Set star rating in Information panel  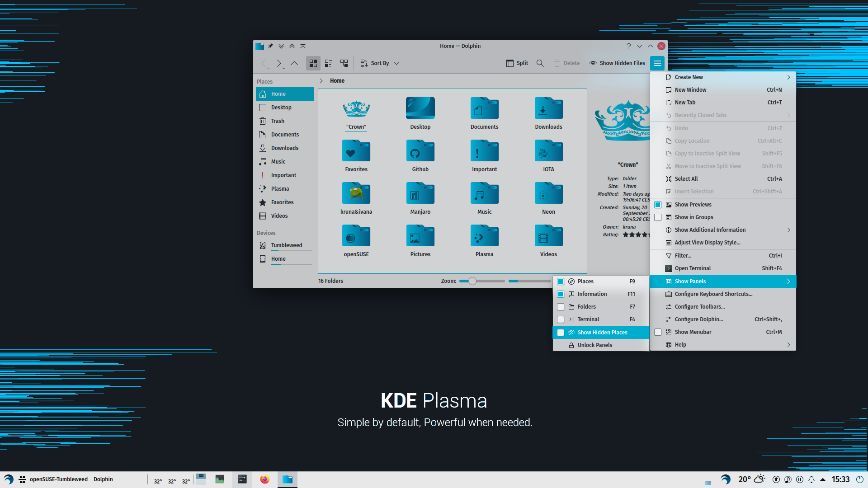[x=636, y=235]
